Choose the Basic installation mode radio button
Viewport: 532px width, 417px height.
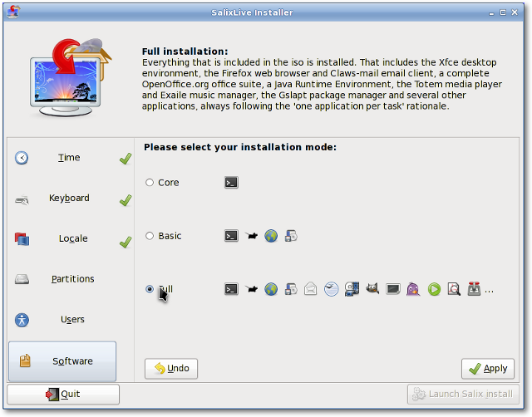coord(150,236)
